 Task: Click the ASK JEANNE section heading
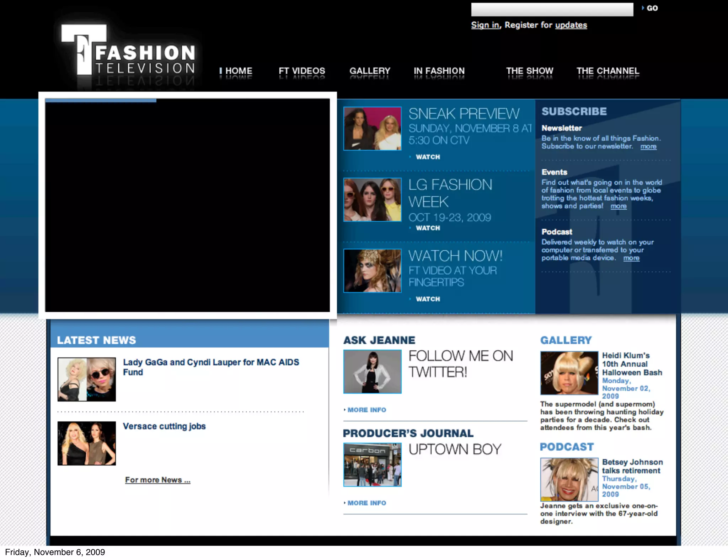pos(379,340)
